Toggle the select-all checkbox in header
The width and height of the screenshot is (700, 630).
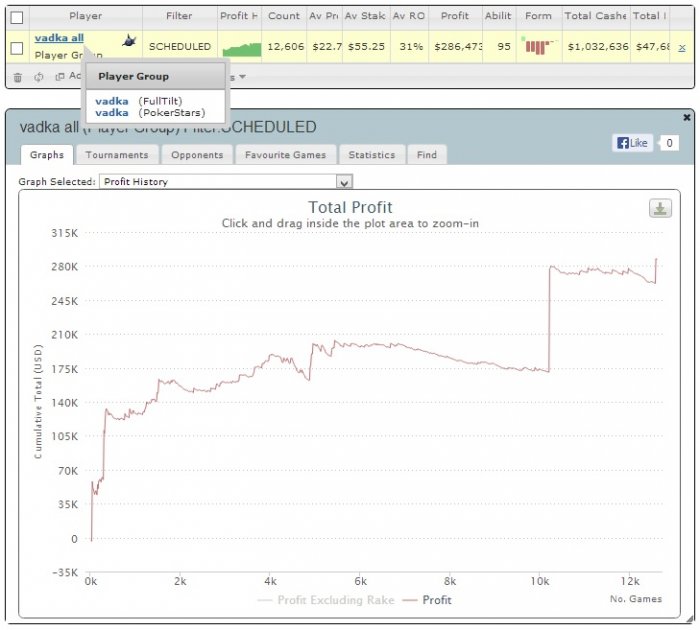[x=17, y=18]
